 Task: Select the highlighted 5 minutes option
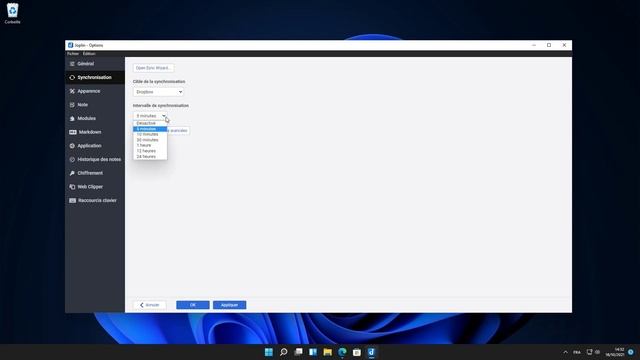150,129
